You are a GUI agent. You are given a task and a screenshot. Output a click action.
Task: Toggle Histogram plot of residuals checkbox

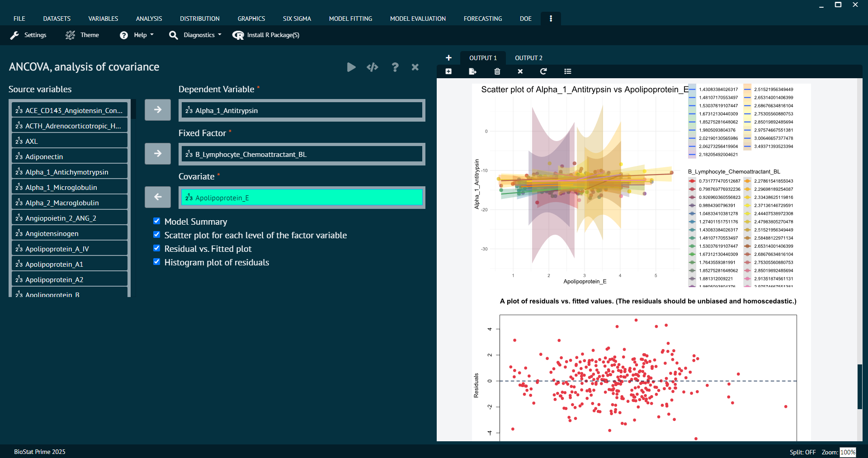pyautogui.click(x=156, y=262)
